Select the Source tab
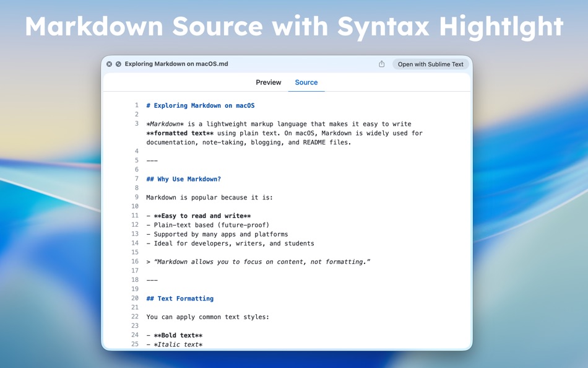 click(x=306, y=82)
